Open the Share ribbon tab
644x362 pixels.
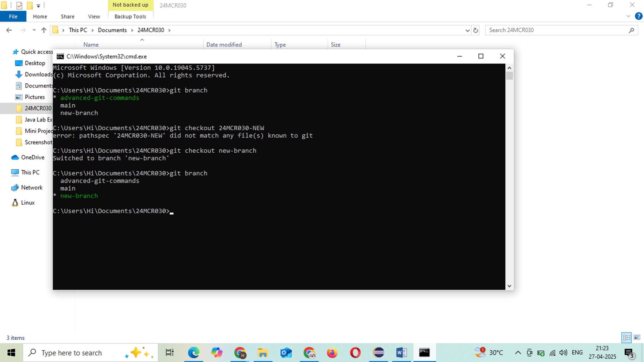[x=67, y=17]
